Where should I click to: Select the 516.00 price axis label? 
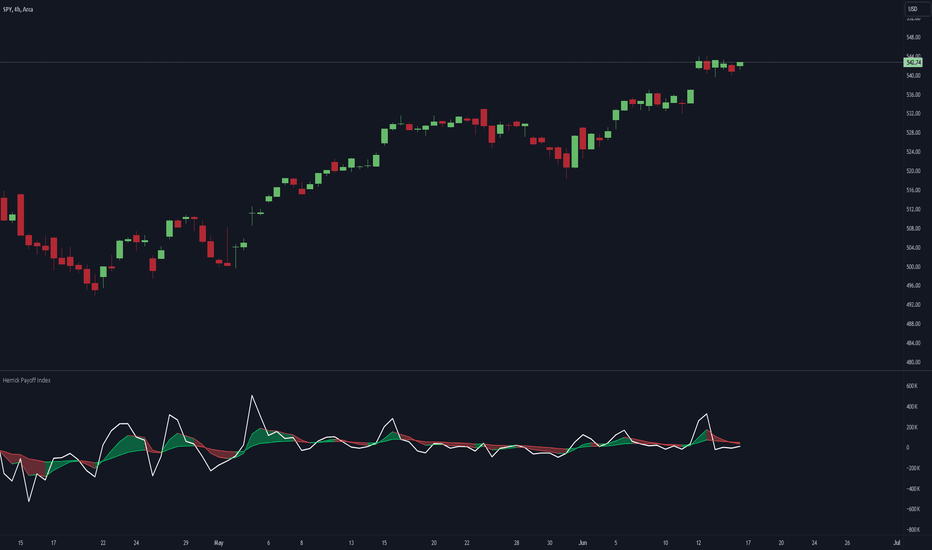pos(913,190)
